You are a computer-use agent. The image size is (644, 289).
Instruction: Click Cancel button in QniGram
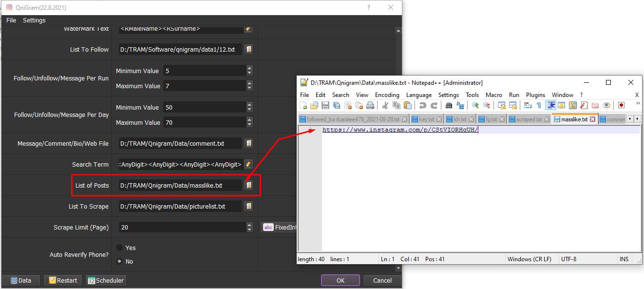click(x=382, y=280)
